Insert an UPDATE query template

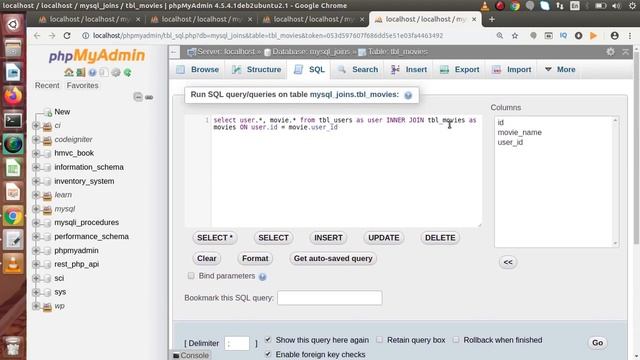tap(384, 238)
